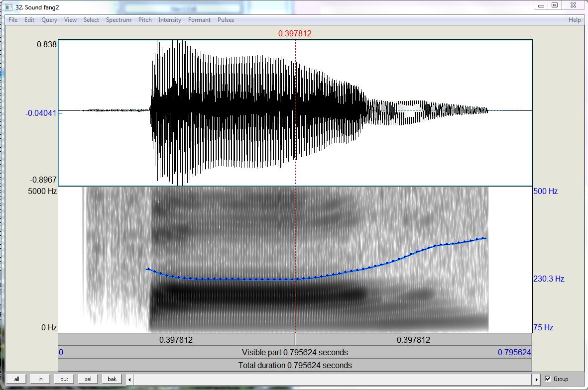The height and width of the screenshot is (390, 588).
Task: Open the Query menu
Action: point(49,20)
